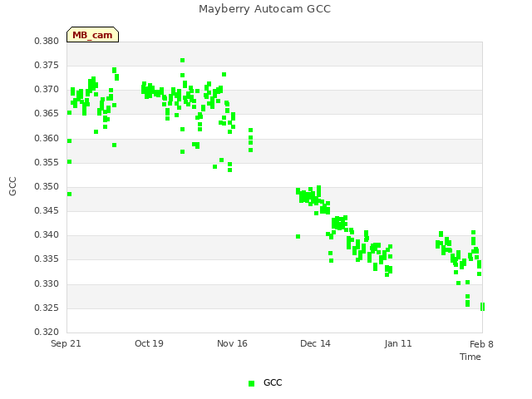
Task: Select the Oct 19 x-axis label
Action: [149, 343]
